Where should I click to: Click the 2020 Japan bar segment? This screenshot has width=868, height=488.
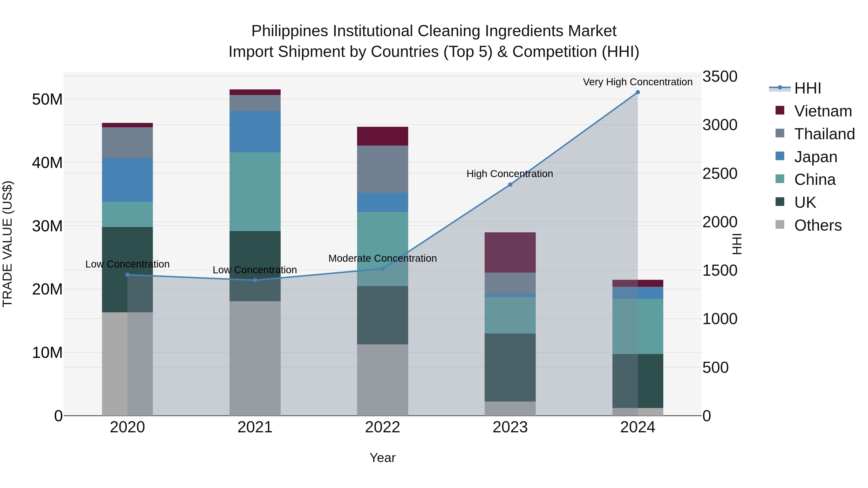(127, 180)
